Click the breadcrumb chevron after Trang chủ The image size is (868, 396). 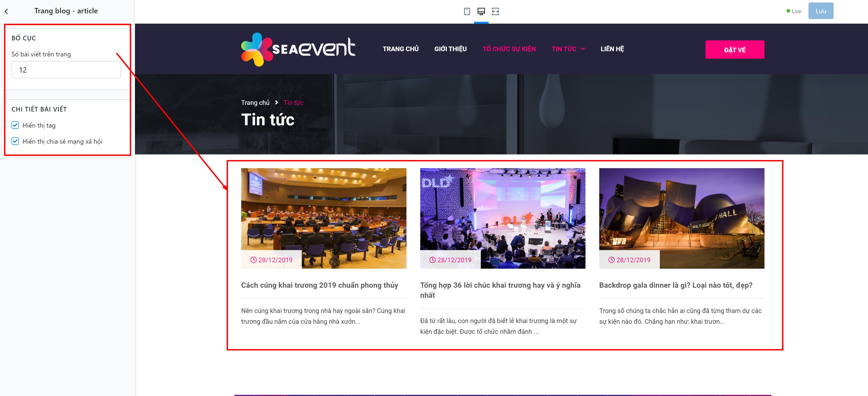(x=276, y=102)
